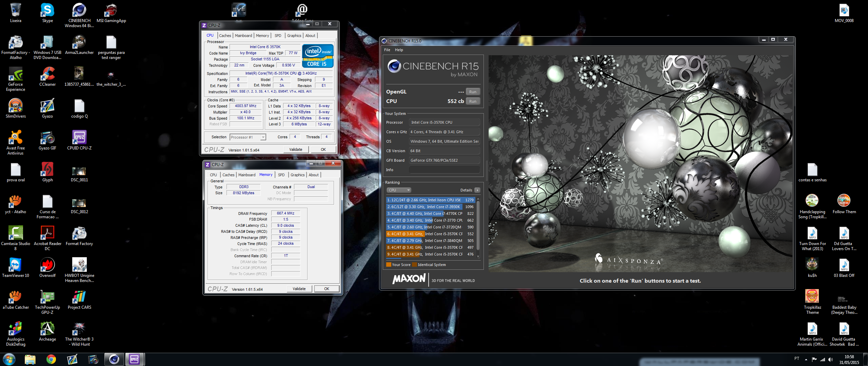Select ranking row Intel Core i7-4770K 822
Image resolution: width=868 pixels, height=366 pixels.
[430, 213]
